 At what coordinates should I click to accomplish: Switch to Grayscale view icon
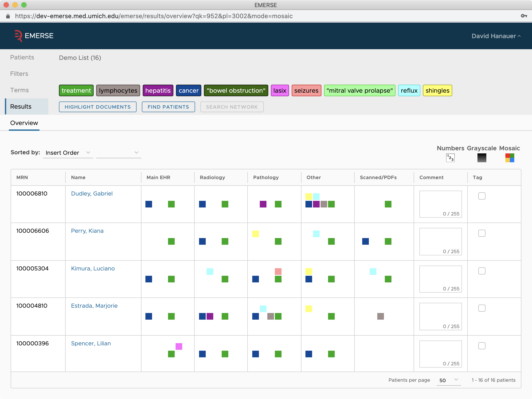(x=482, y=158)
